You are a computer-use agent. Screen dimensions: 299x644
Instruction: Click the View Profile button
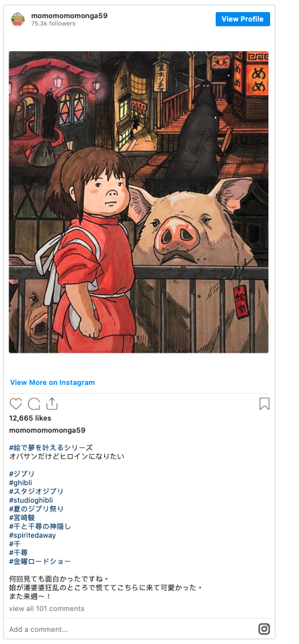pyautogui.click(x=243, y=19)
